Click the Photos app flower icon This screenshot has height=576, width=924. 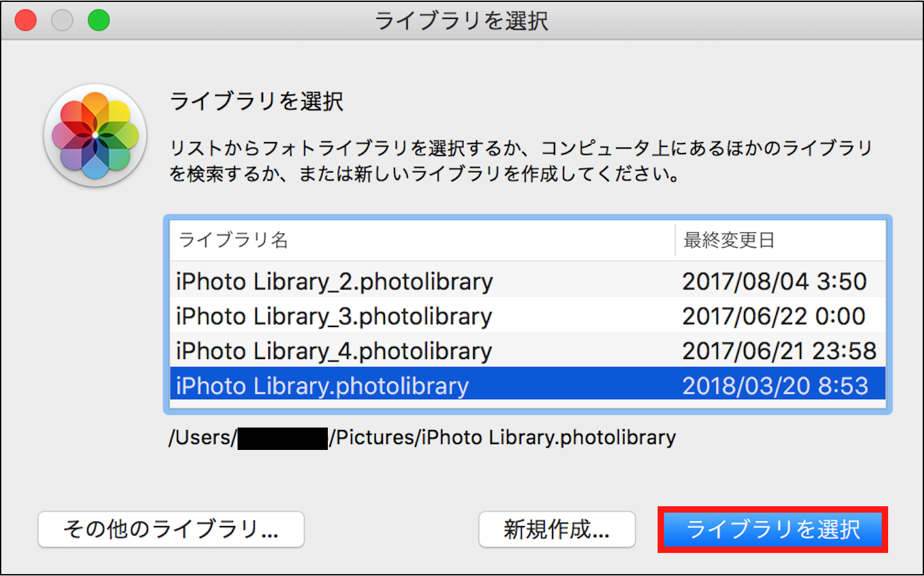click(x=95, y=135)
